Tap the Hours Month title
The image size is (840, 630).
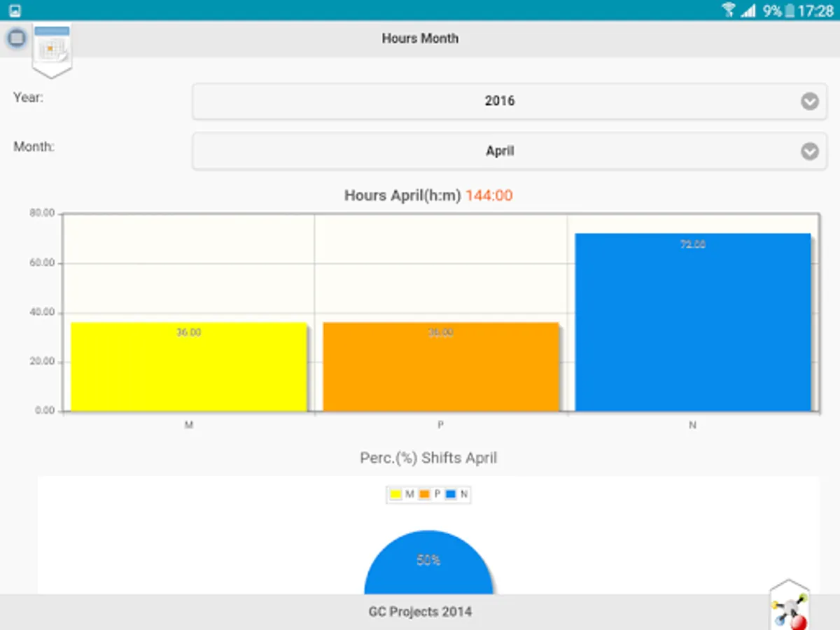[x=420, y=38]
